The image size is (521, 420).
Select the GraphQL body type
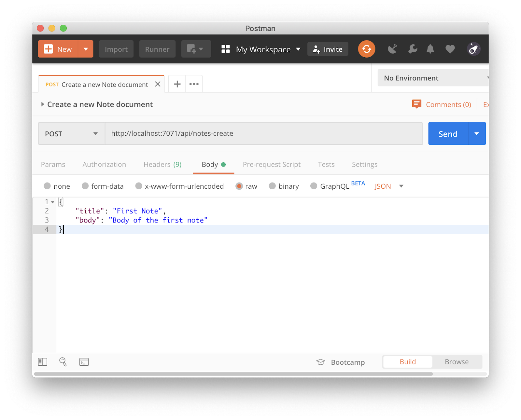point(314,186)
